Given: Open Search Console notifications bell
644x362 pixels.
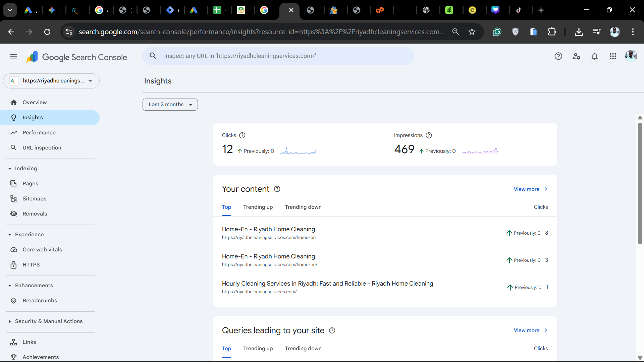Looking at the screenshot, I should pos(594,56).
